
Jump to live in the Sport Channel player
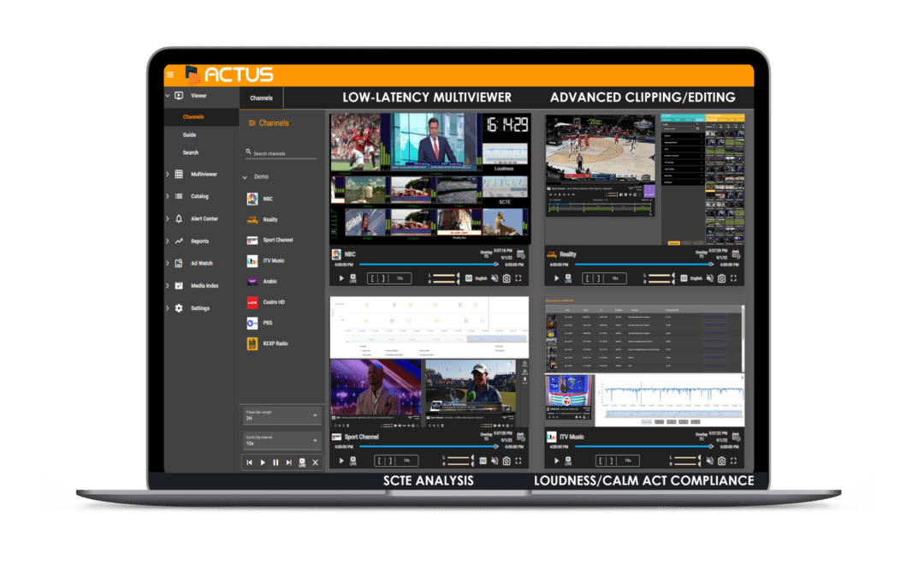point(353,461)
